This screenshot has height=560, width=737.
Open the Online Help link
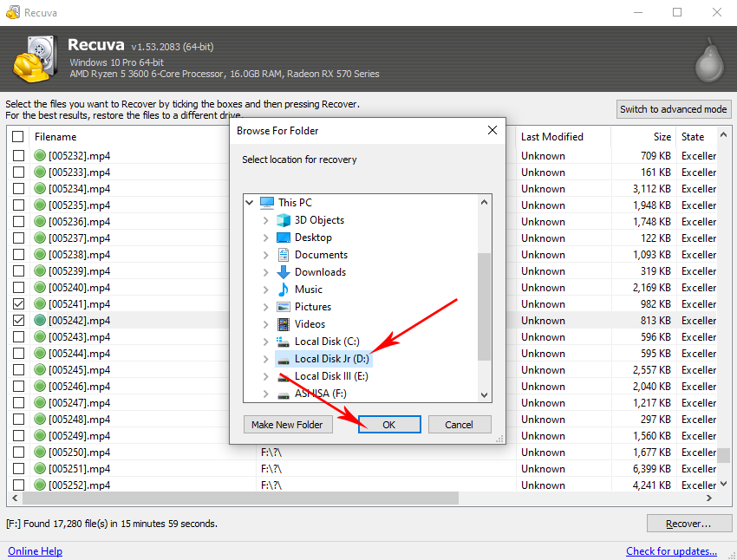[x=36, y=551]
